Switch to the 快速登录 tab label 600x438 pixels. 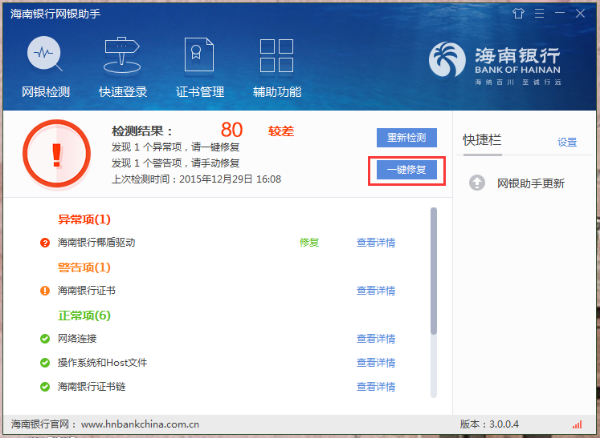[123, 92]
